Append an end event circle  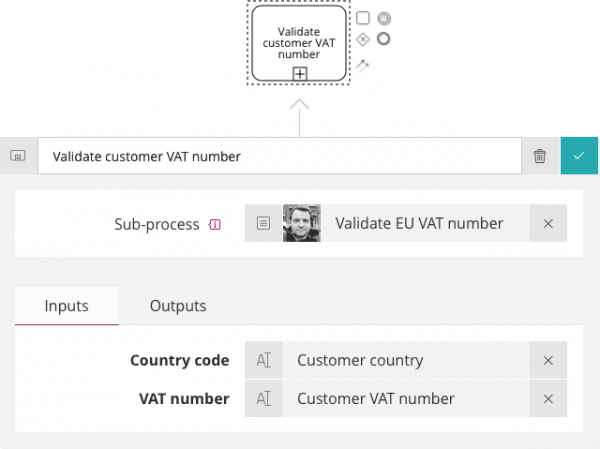click(x=383, y=39)
